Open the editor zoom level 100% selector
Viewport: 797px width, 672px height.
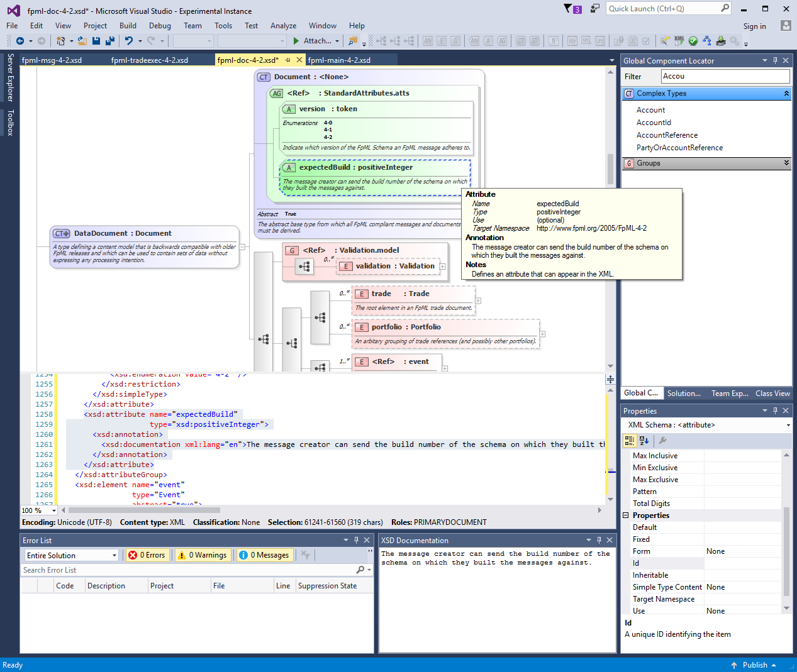(x=38, y=510)
